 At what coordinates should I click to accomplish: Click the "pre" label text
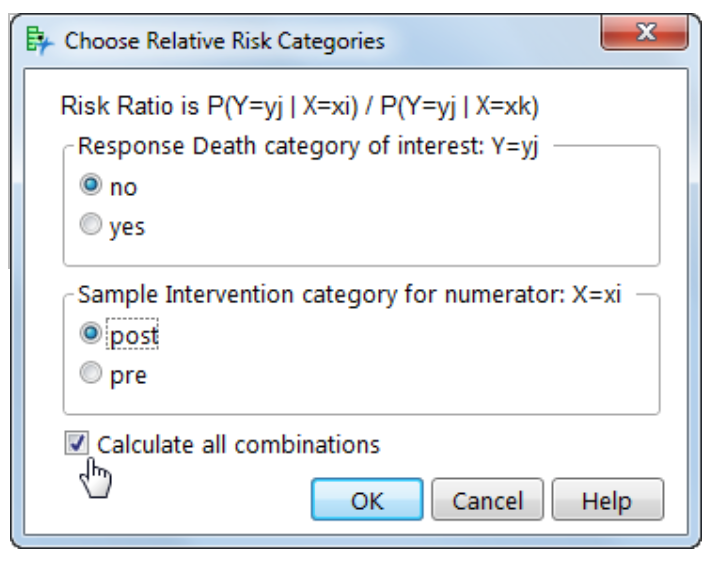(128, 376)
